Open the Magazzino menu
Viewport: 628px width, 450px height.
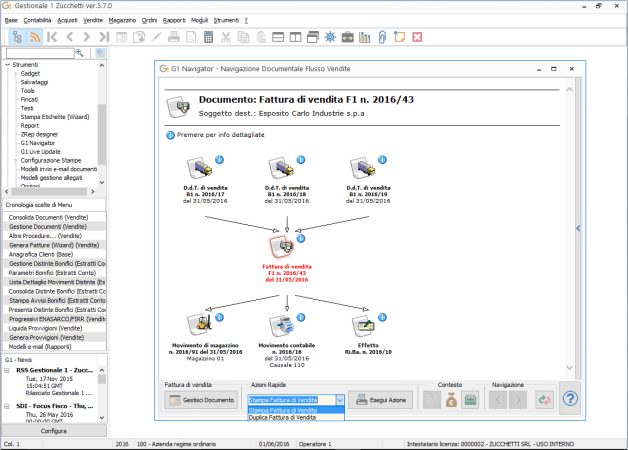pos(122,20)
